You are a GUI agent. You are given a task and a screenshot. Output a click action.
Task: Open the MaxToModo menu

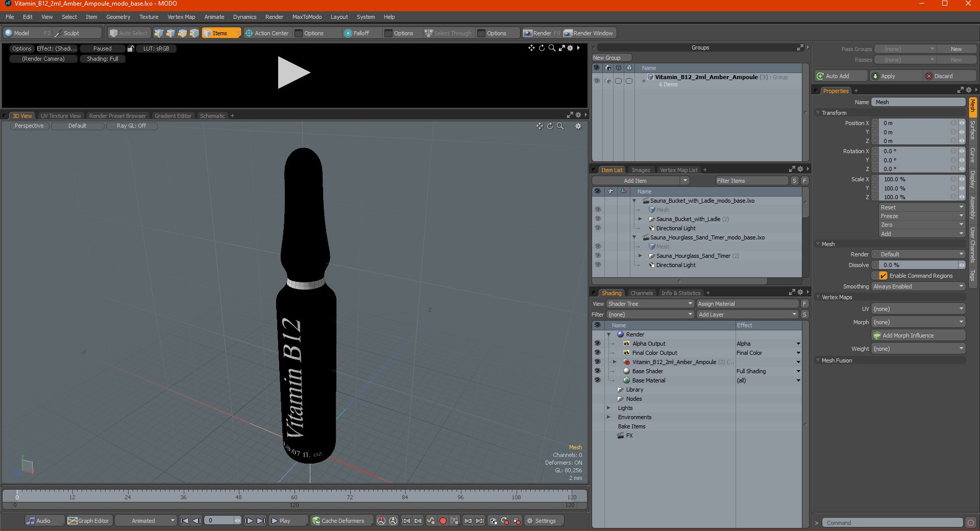point(307,17)
